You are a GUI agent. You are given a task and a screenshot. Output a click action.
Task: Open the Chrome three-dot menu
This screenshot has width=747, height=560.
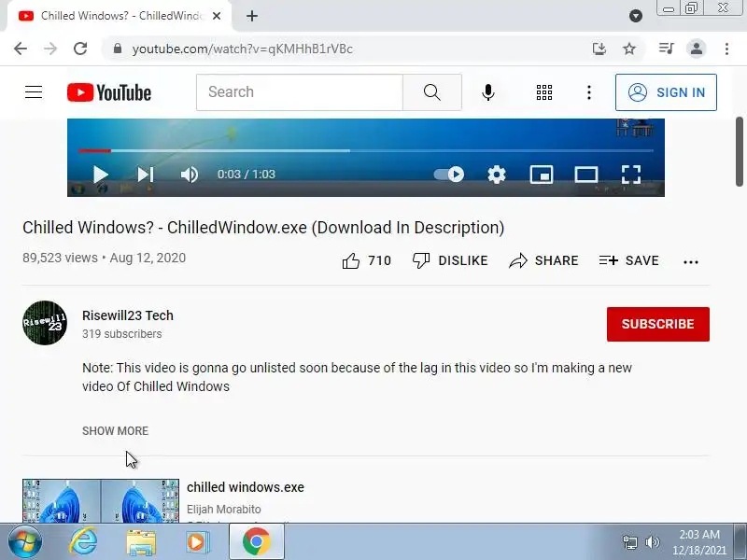click(x=726, y=49)
